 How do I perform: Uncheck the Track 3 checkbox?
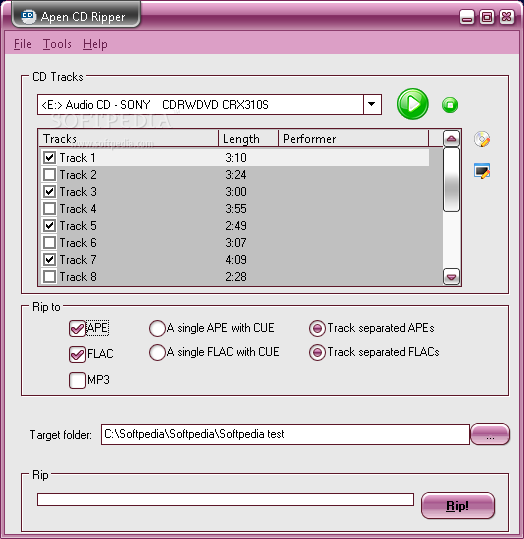pyautogui.click(x=50, y=191)
